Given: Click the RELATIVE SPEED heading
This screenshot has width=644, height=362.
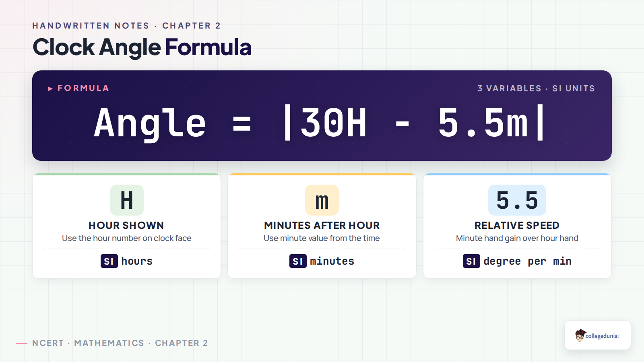Looking at the screenshot, I should click(517, 225).
